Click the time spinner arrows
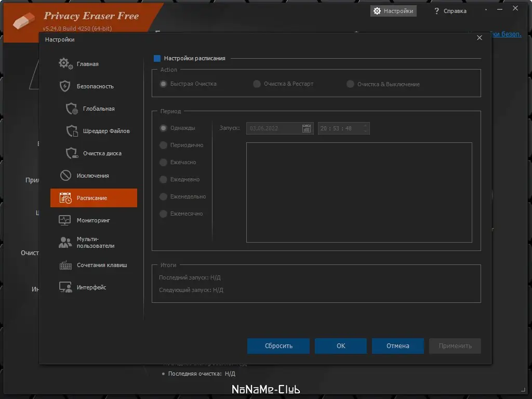This screenshot has height=399, width=532. [365, 128]
